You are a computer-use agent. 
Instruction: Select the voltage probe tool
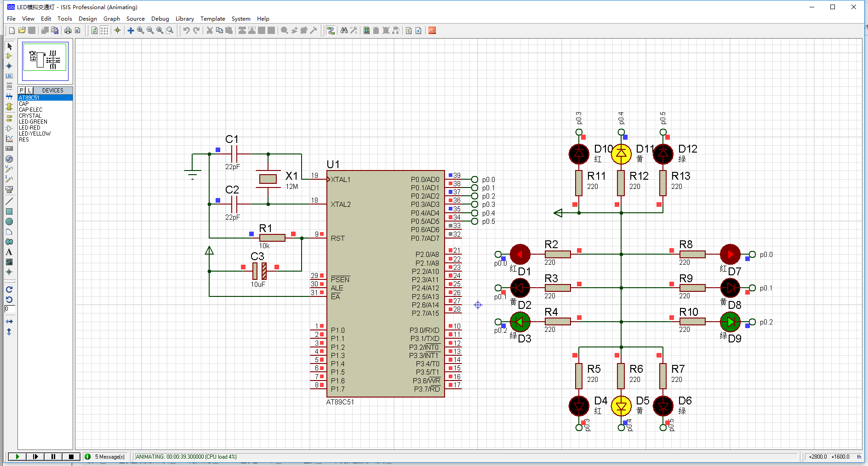pyautogui.click(x=9, y=169)
